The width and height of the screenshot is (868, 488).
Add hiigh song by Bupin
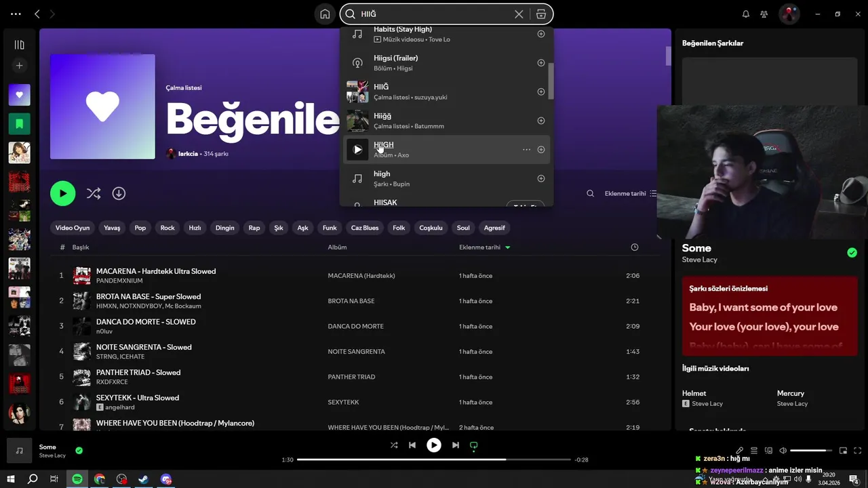coord(540,179)
